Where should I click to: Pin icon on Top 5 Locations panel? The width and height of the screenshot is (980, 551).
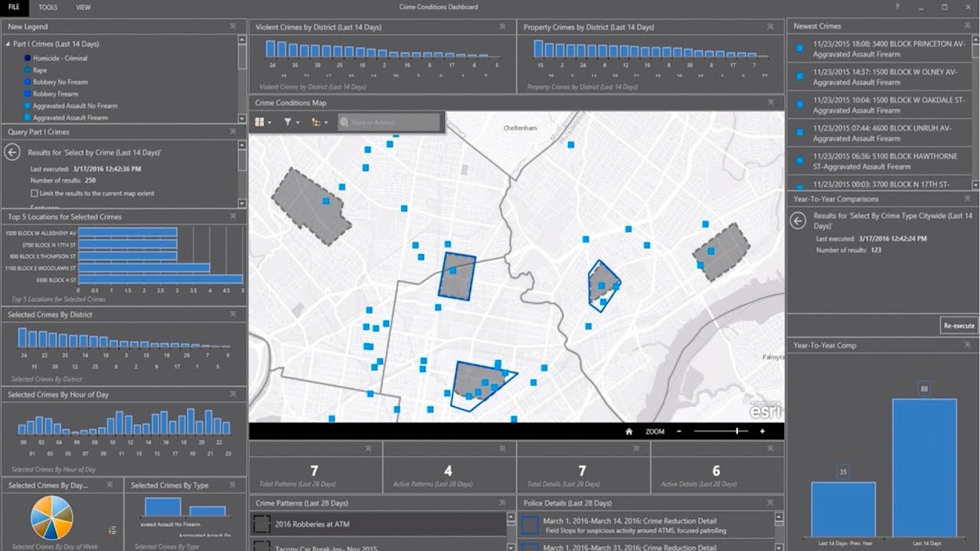click(x=233, y=217)
